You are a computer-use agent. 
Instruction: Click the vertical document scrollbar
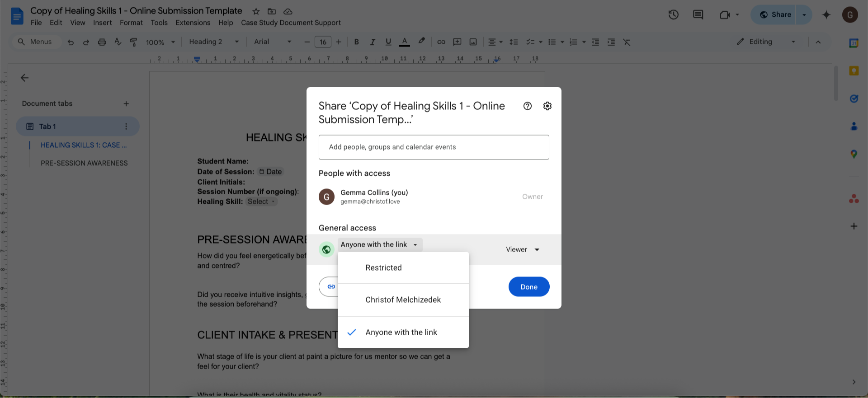pos(836,84)
